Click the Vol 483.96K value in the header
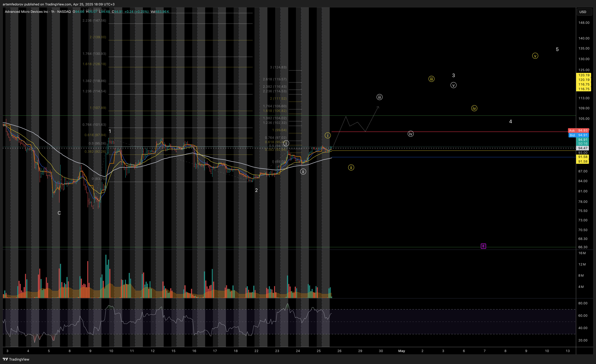 pyautogui.click(x=160, y=12)
